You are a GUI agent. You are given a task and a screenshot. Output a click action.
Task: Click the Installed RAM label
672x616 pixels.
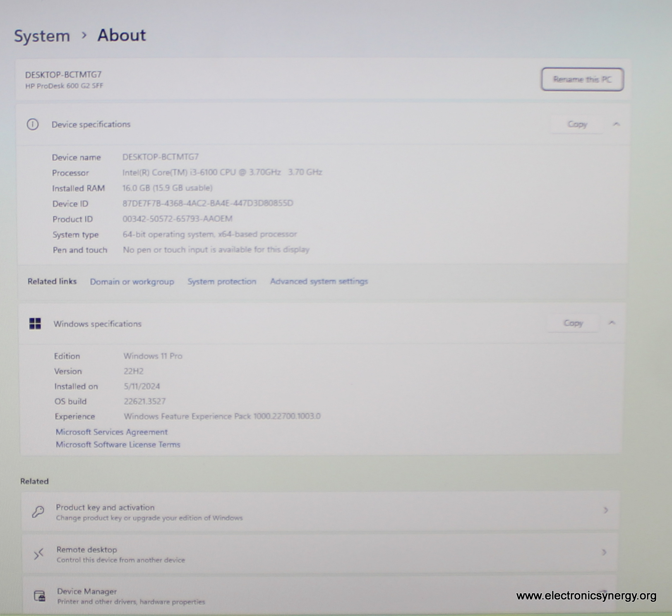[x=79, y=188]
